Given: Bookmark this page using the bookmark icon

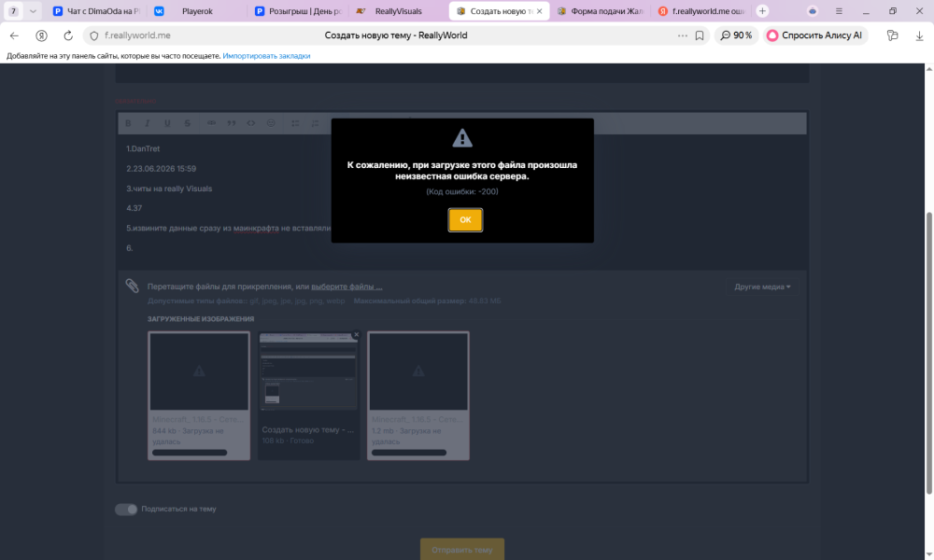Looking at the screenshot, I should coord(700,35).
